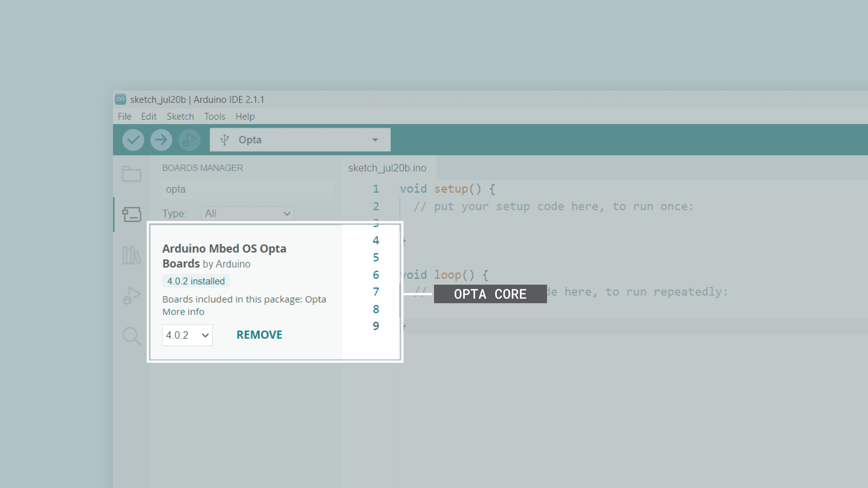The image size is (868, 488).
Task: Click the boards search field containing opta
Action: point(248,189)
